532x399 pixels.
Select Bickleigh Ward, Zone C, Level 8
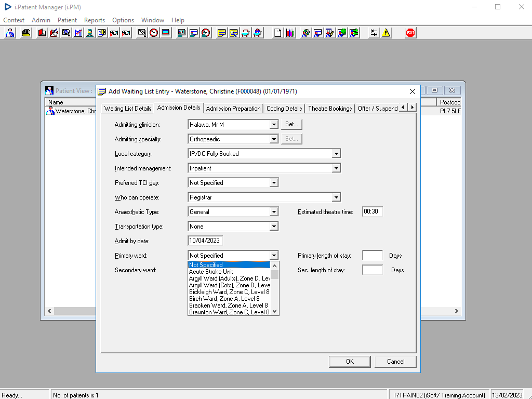point(229,292)
